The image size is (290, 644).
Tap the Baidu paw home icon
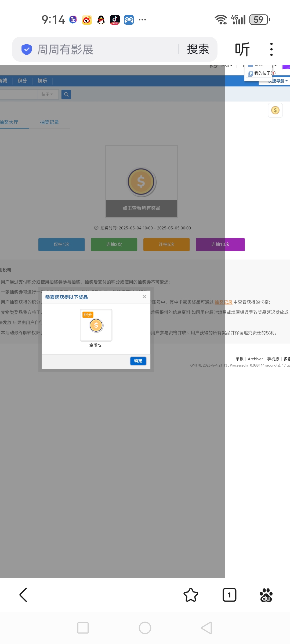266,595
